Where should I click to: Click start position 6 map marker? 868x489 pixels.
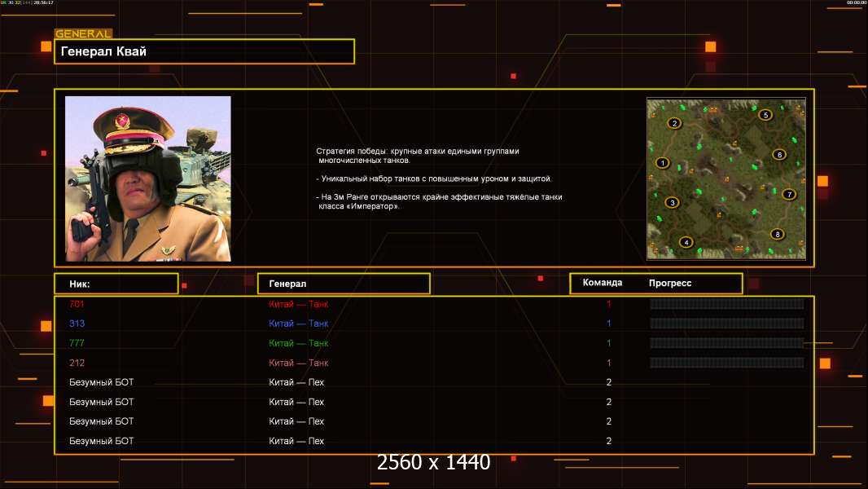(778, 155)
